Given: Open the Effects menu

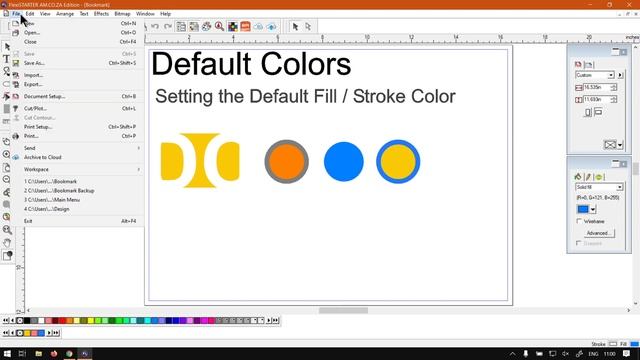Looking at the screenshot, I should coord(101,14).
